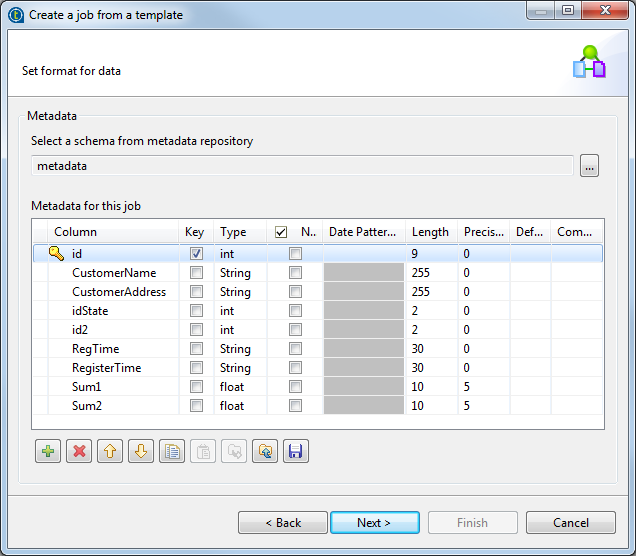Move selected column up with arrow button
The height and width of the screenshot is (556, 636).
pyautogui.click(x=109, y=452)
